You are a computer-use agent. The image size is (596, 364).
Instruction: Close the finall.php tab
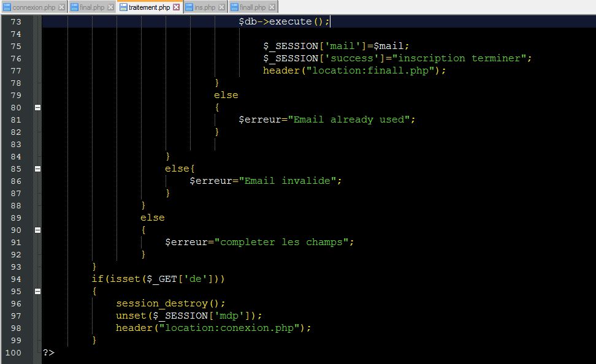pyautogui.click(x=272, y=7)
